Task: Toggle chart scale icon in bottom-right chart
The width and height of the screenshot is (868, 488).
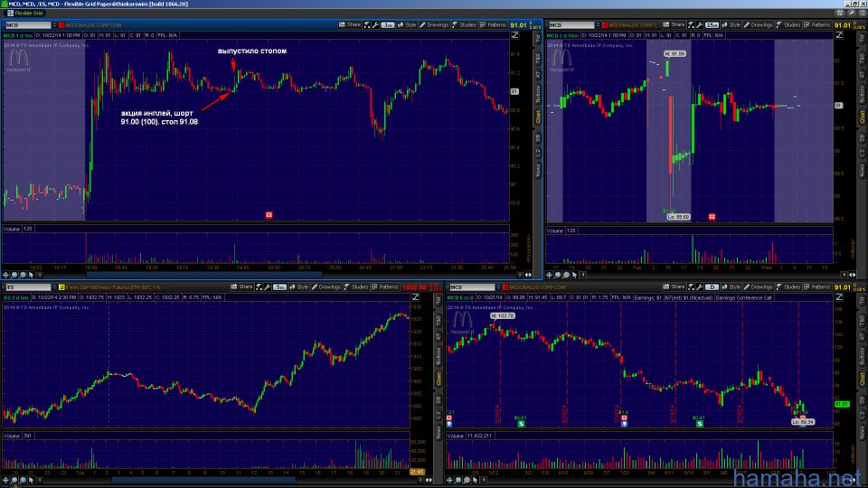Action: [x=839, y=297]
